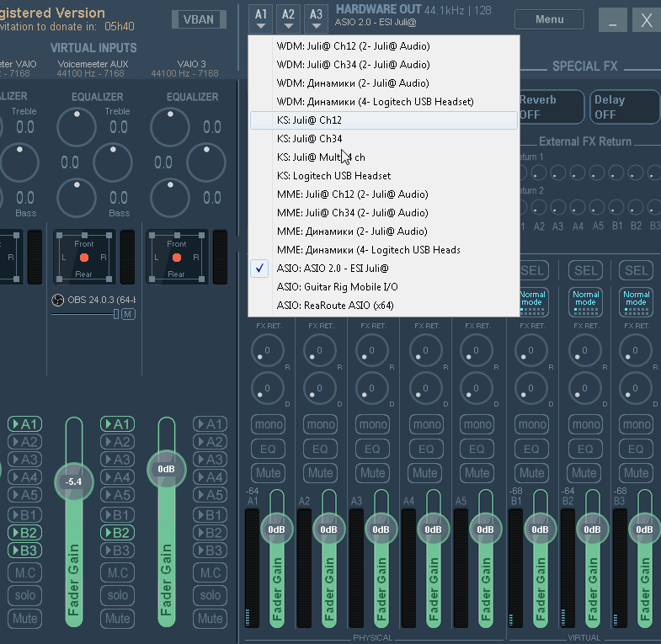
Task: Open the Menu button
Action: (x=549, y=19)
